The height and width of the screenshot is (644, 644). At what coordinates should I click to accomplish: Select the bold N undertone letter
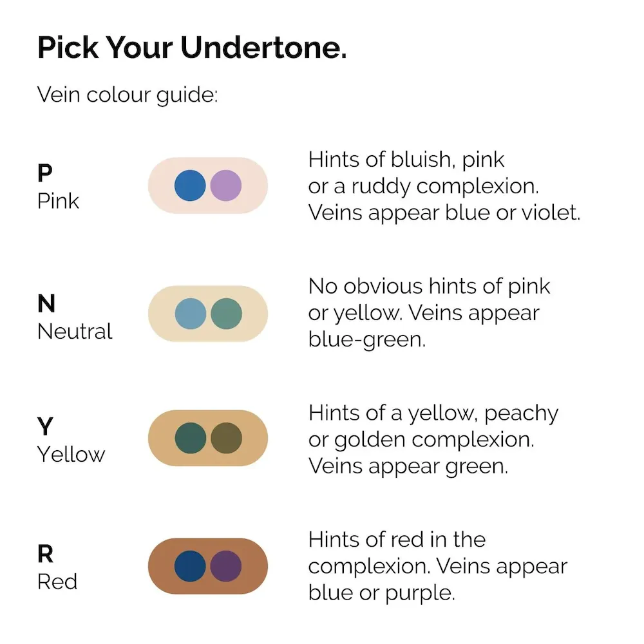(x=46, y=303)
